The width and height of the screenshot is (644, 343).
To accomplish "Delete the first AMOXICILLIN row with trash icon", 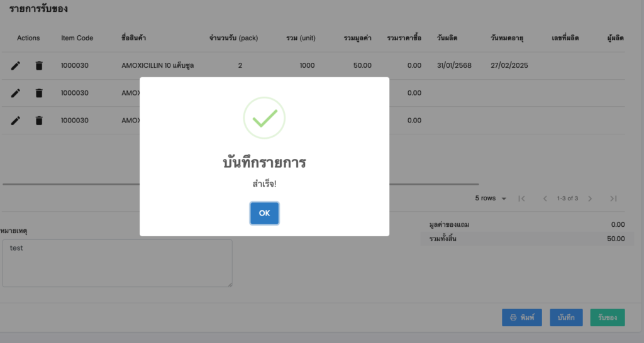I will coord(39,65).
